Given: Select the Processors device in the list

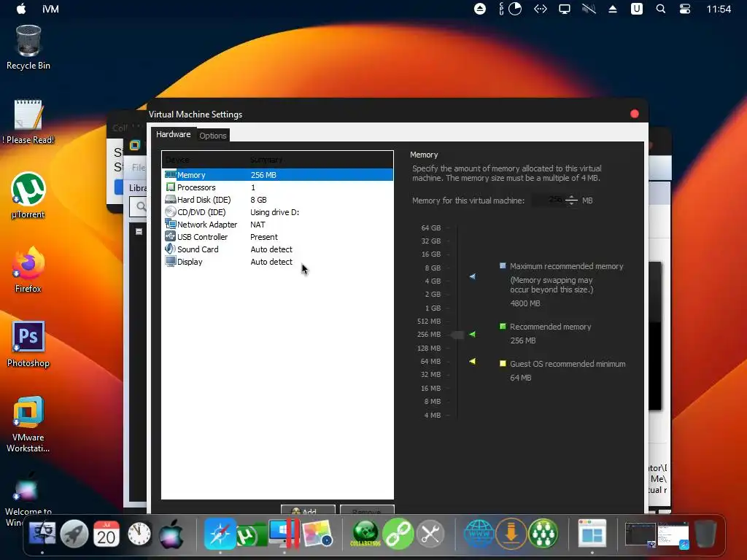Looking at the screenshot, I should tap(278, 187).
